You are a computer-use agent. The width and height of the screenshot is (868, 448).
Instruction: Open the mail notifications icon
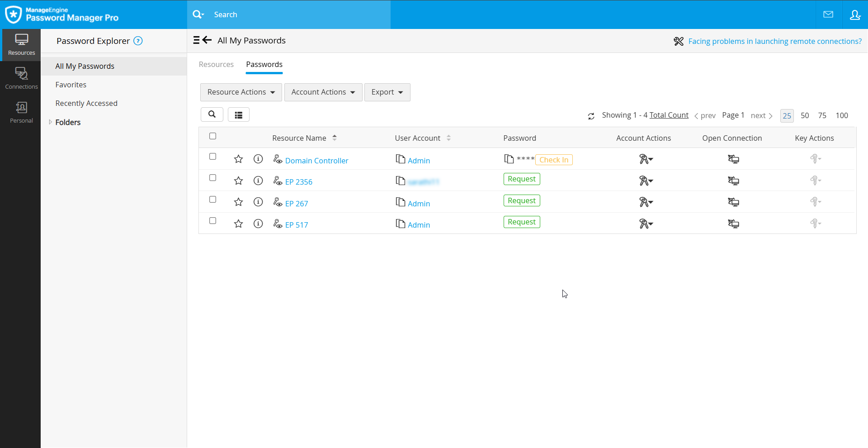pyautogui.click(x=828, y=14)
